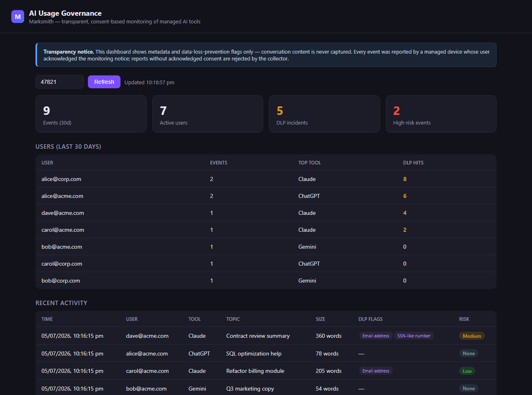This screenshot has width=532, height=395.
Task: Open the DLP incidents stat card
Action: 324,114
